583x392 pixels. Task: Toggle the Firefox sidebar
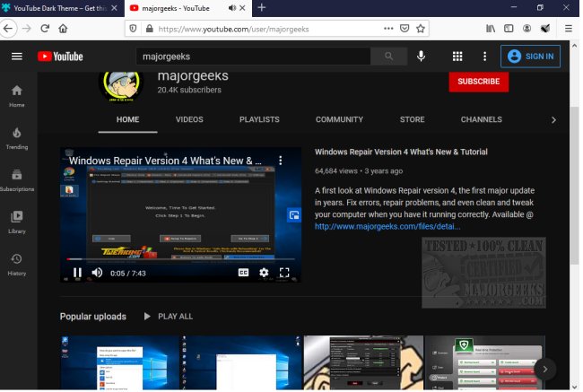509,29
